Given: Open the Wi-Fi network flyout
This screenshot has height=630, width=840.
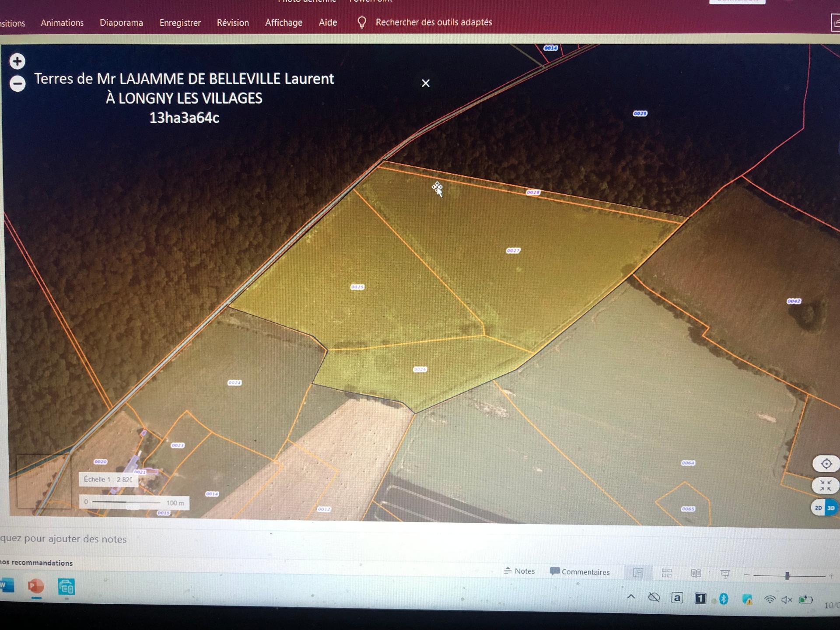Looking at the screenshot, I should pyautogui.click(x=770, y=599).
